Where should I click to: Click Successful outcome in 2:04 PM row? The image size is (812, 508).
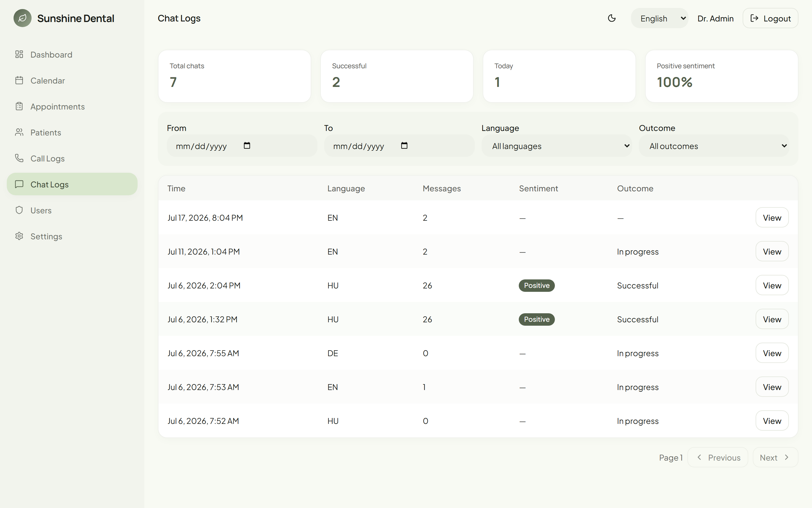coord(637,286)
